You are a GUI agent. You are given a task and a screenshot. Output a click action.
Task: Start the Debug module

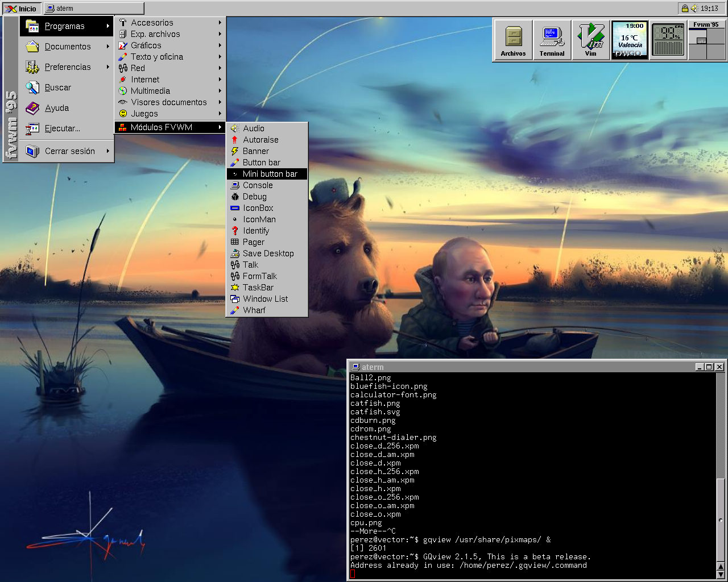pos(267,197)
